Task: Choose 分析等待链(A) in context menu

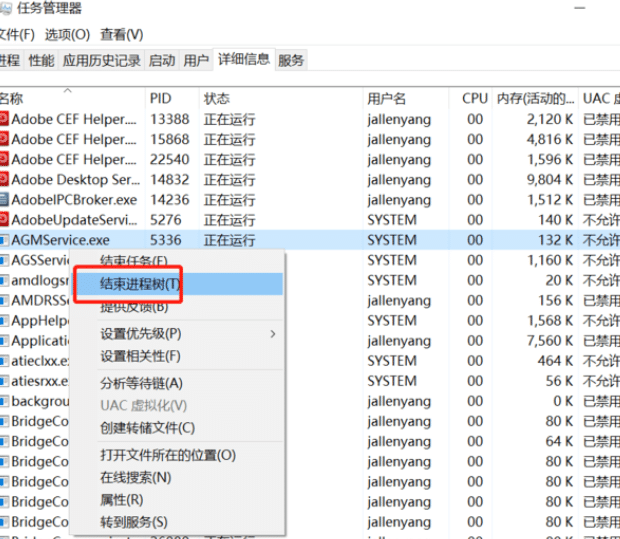Action: tap(178, 383)
